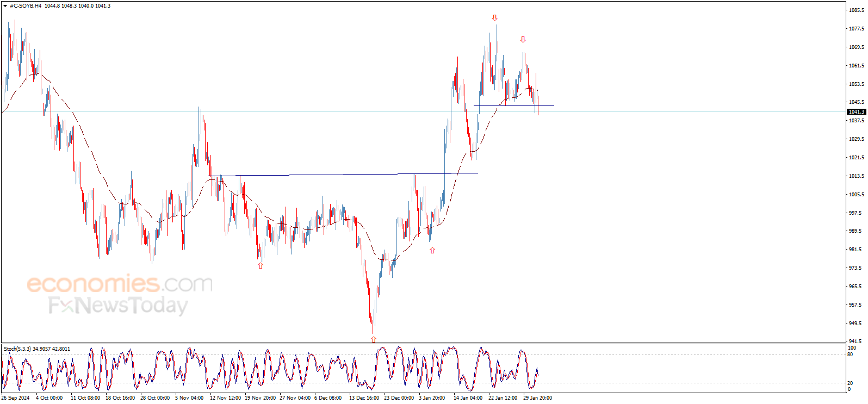Click the 973.5 price axis label
The width and height of the screenshot is (868, 404).
pyautogui.click(x=855, y=268)
